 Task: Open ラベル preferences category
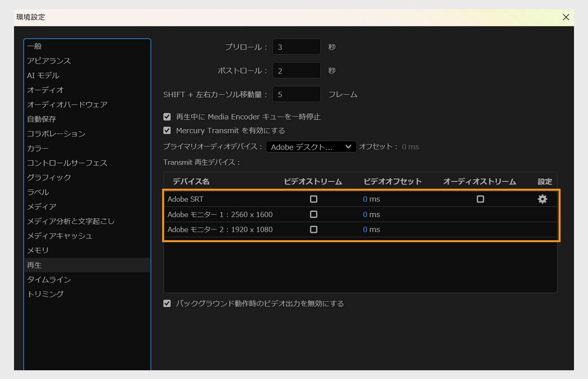pos(87,192)
